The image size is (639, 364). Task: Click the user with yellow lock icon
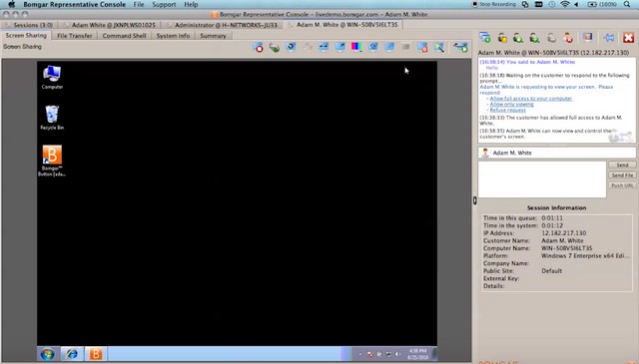pyautogui.click(x=502, y=38)
